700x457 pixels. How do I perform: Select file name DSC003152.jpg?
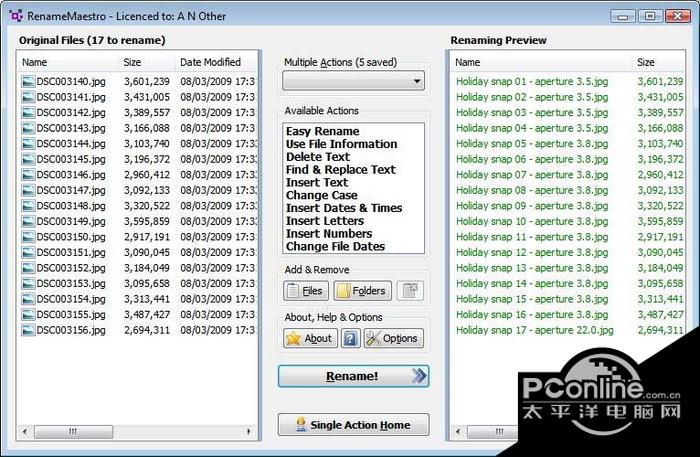(x=71, y=268)
